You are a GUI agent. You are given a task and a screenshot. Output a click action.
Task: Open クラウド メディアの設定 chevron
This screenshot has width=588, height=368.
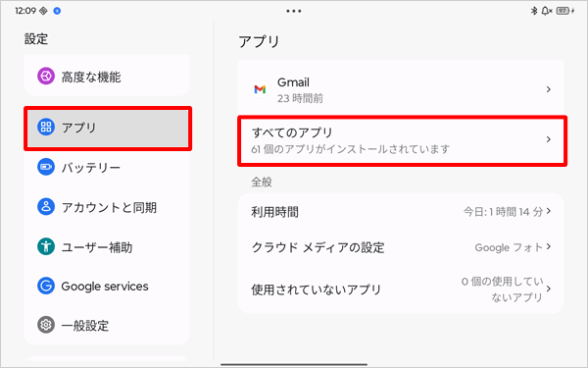pos(549,246)
